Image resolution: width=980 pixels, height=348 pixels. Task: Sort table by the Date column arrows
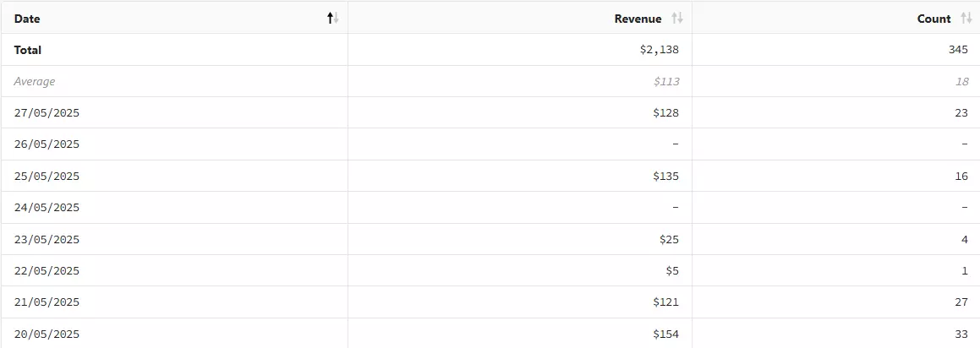[333, 19]
